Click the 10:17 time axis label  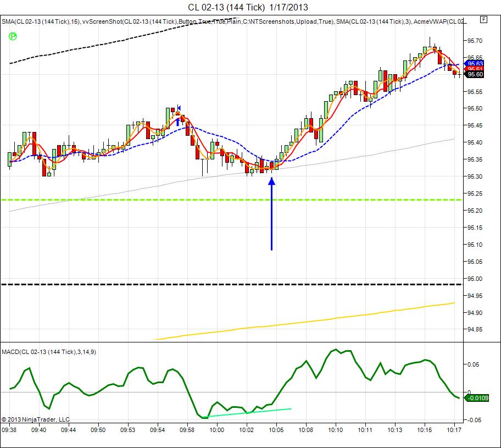click(x=454, y=430)
